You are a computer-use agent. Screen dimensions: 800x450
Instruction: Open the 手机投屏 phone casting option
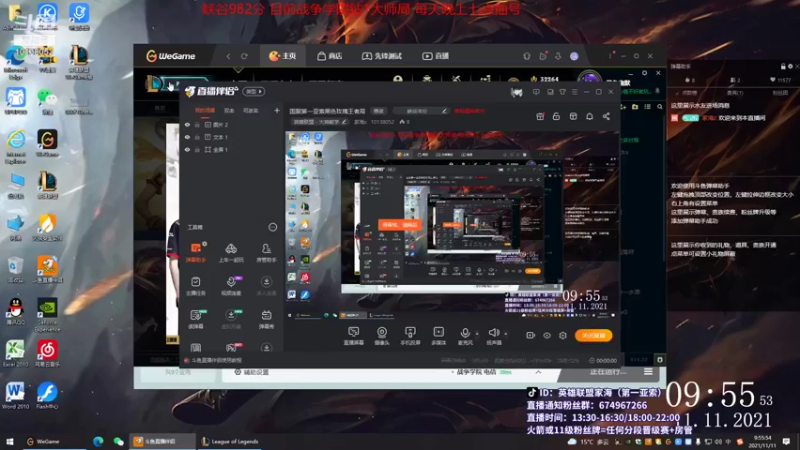coord(410,336)
